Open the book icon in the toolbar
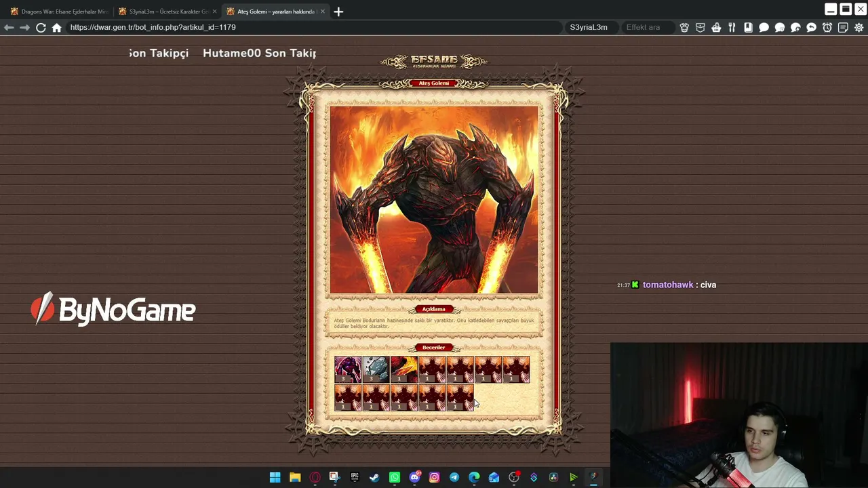868x488 pixels. (748, 27)
